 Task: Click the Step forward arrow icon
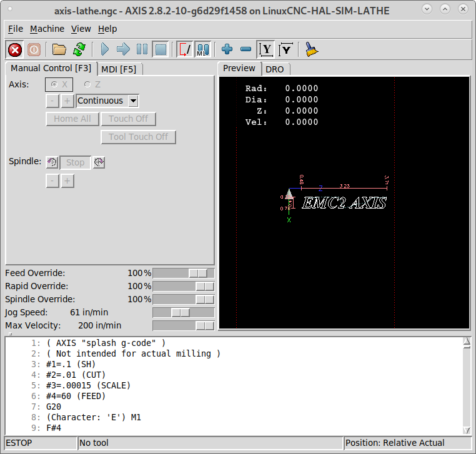(123, 49)
